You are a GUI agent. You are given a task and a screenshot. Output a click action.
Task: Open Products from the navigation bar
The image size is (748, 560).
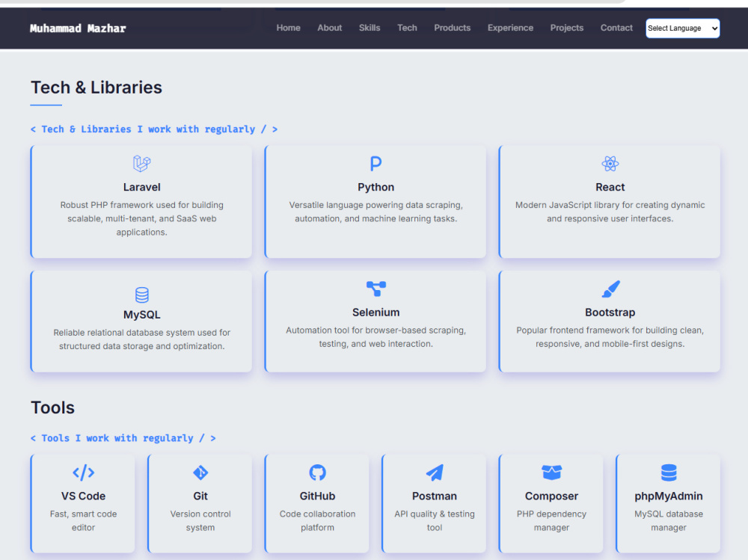tap(453, 28)
